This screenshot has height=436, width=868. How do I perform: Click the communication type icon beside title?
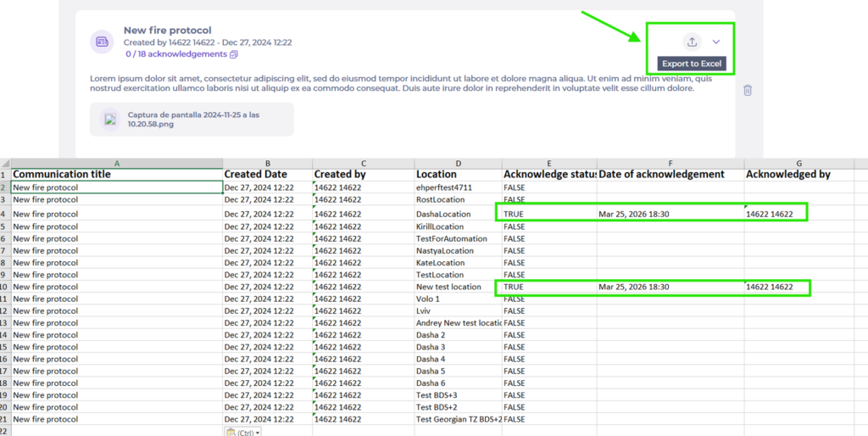click(x=103, y=42)
